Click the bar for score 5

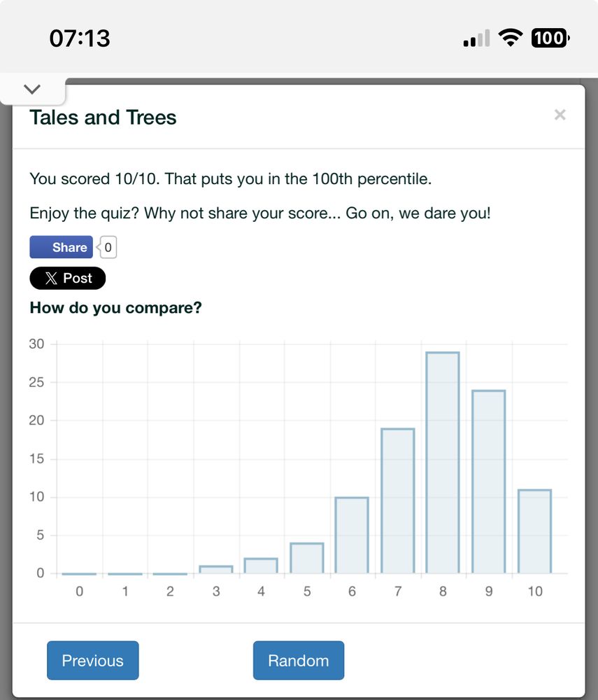[306, 559]
